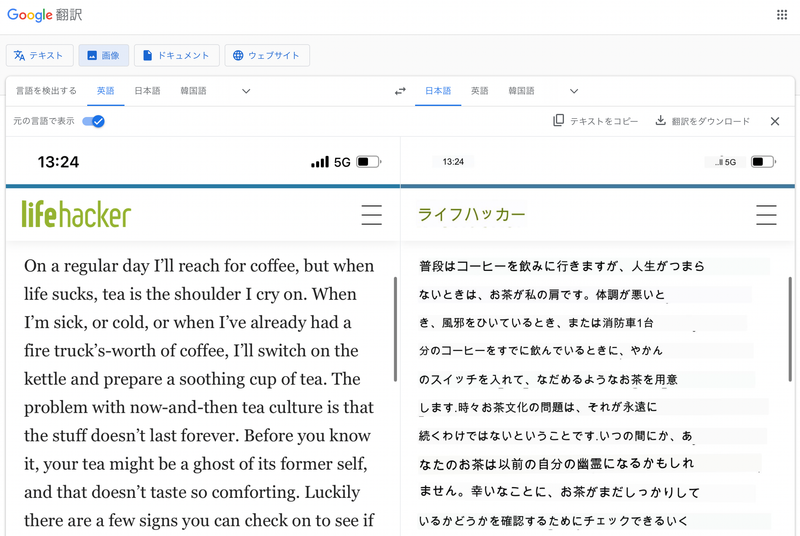Expand the source language list chevron

[246, 91]
